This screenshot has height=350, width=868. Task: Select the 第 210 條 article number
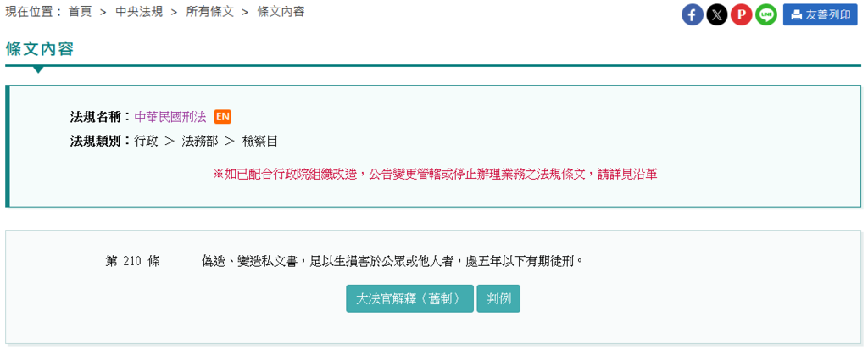coord(133,261)
